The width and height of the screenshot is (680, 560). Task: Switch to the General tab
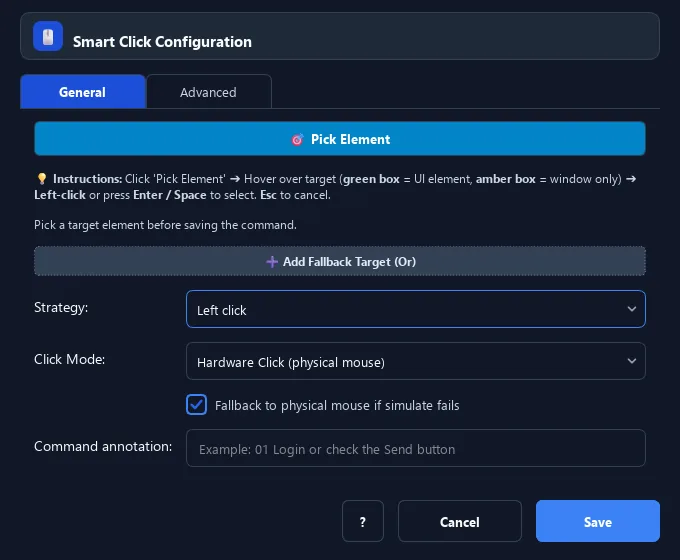[x=82, y=92]
